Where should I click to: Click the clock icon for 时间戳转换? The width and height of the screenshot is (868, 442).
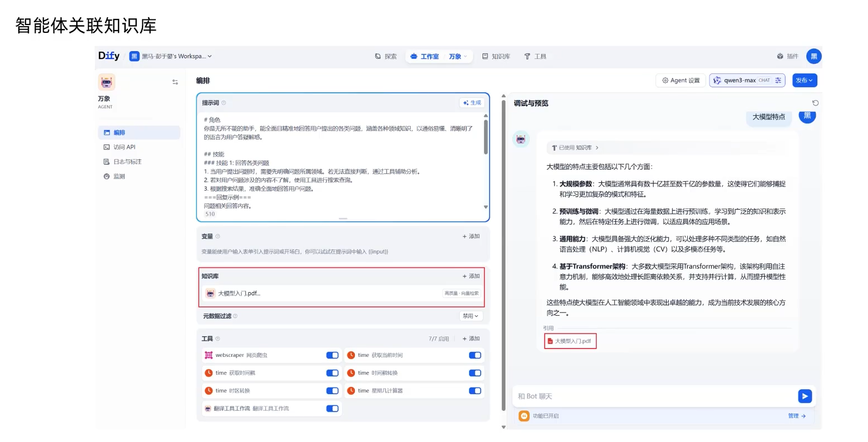(351, 373)
